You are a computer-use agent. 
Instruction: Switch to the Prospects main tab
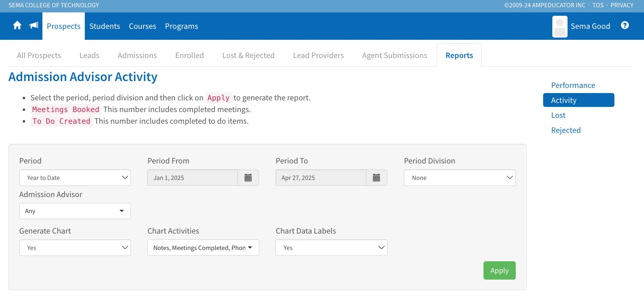tap(64, 26)
